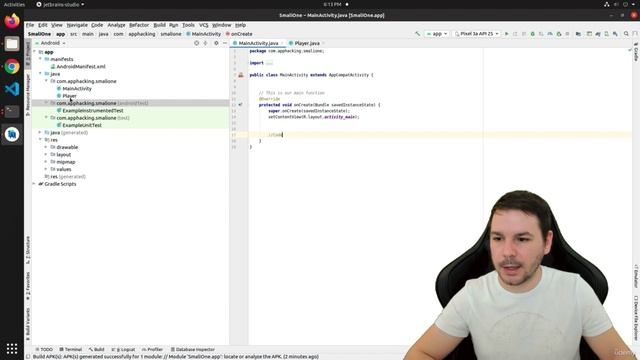Open the Activities overview
This screenshot has width=640, height=360.
pyautogui.click(x=14, y=4)
